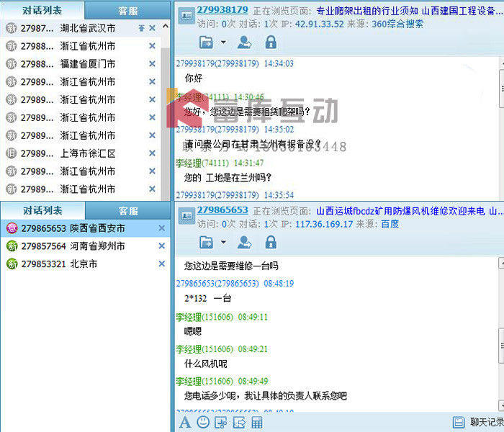504x432 pixels.
Task: Open the font style A tool
Action: point(185,422)
